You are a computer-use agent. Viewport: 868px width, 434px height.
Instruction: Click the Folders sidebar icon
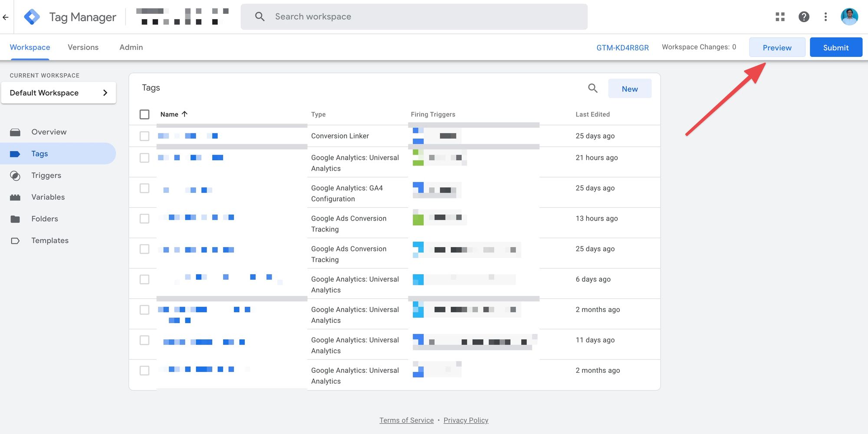point(15,219)
